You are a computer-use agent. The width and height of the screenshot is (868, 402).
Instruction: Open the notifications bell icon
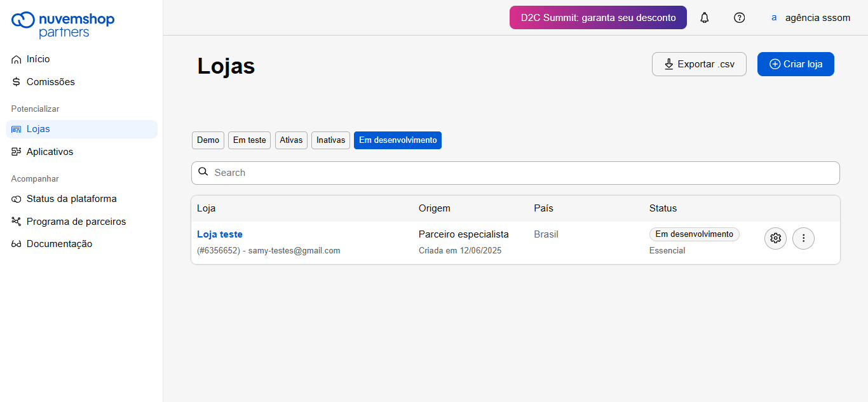(x=704, y=18)
